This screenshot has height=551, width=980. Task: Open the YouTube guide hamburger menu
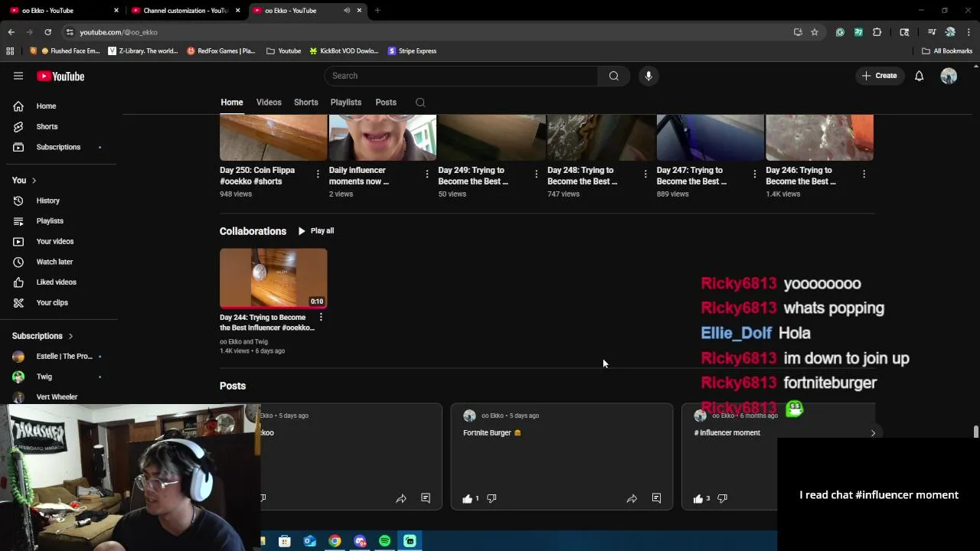coord(18,76)
